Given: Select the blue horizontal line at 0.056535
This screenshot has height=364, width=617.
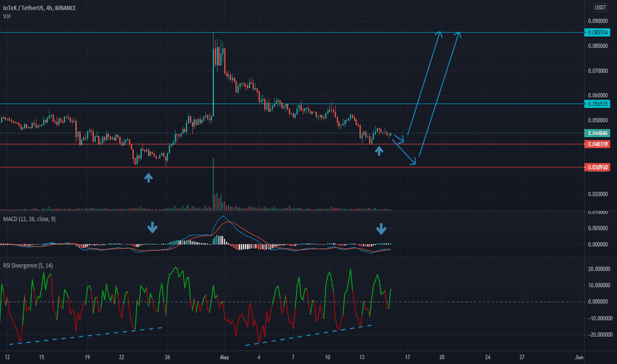Looking at the screenshot, I should coord(292,104).
